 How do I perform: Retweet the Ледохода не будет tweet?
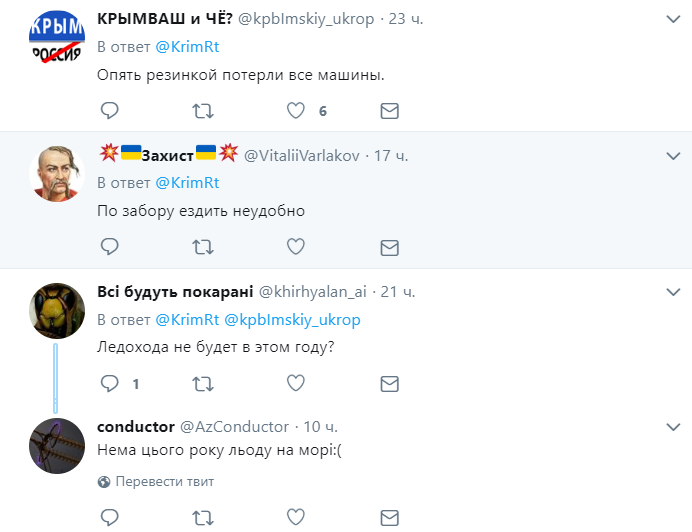pos(203,384)
